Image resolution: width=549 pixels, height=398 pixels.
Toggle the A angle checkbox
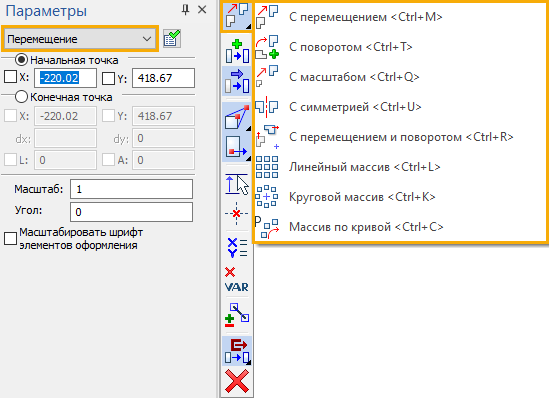pyautogui.click(x=108, y=160)
